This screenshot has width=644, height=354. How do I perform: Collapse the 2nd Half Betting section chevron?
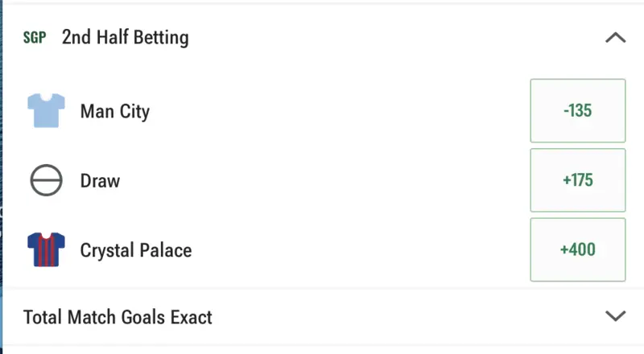615,38
